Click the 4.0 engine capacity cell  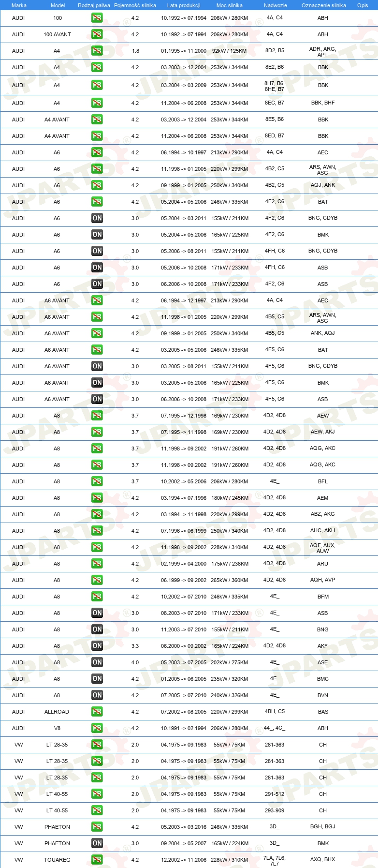click(x=135, y=662)
